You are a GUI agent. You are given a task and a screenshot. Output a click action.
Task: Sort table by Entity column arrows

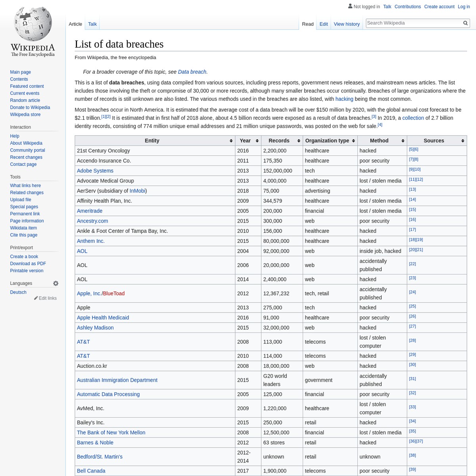click(231, 141)
